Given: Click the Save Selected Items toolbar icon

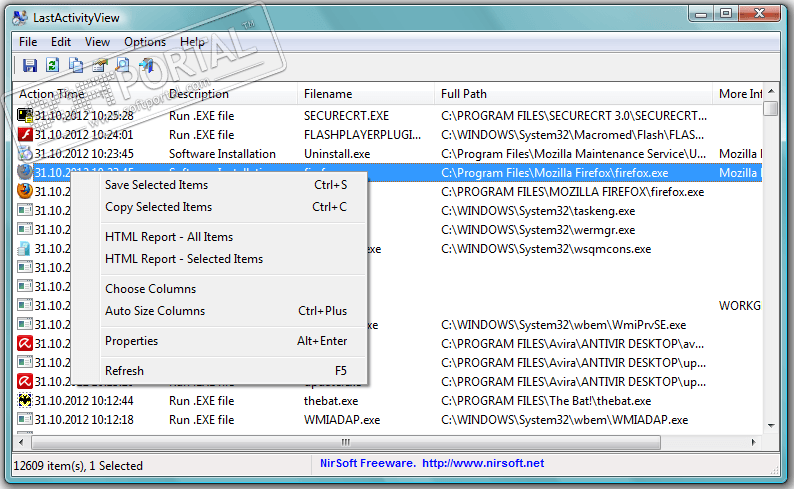Looking at the screenshot, I should click(x=30, y=65).
